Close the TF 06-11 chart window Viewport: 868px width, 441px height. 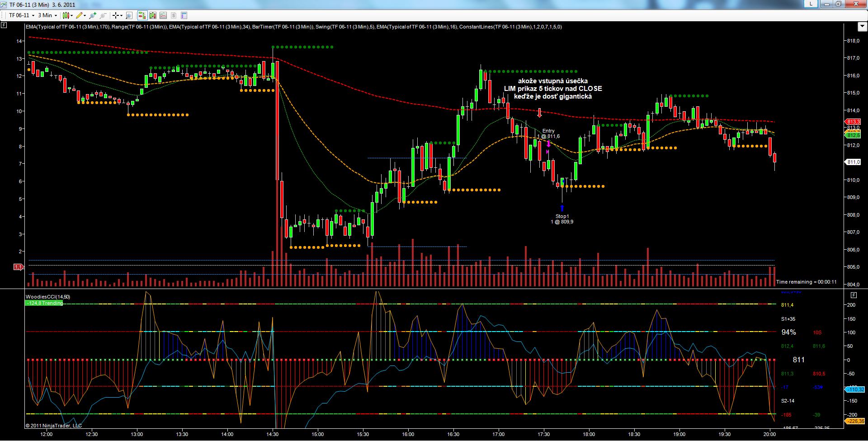tap(855, 4)
